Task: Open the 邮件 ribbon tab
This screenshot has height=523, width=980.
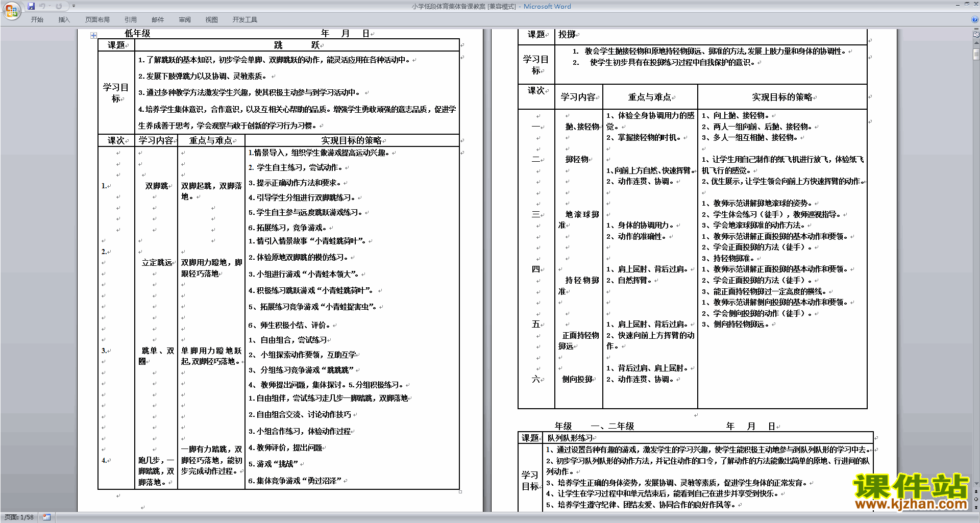Action: tap(158, 20)
